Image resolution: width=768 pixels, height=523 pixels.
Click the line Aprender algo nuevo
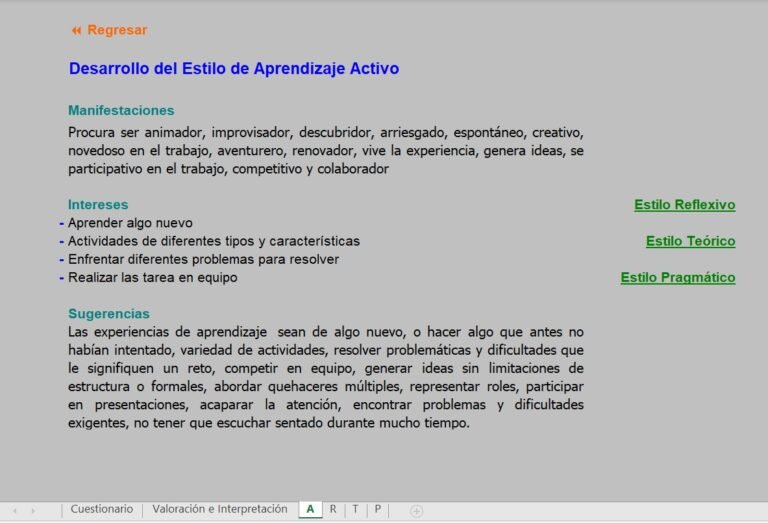click(130, 223)
